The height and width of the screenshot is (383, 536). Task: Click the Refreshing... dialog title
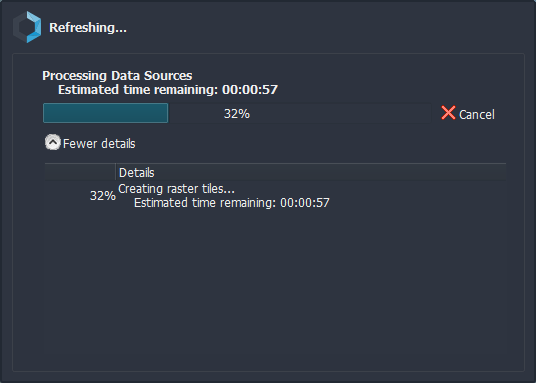88,28
